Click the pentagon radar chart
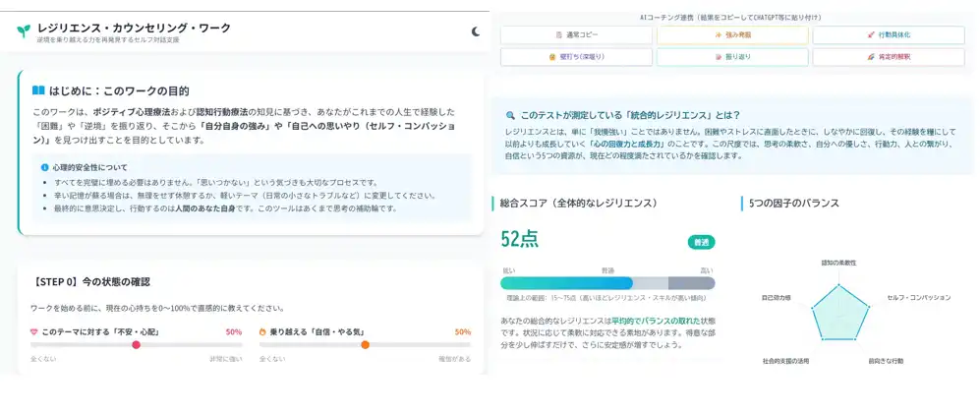This screenshot has height=415, width=980. (x=840, y=313)
